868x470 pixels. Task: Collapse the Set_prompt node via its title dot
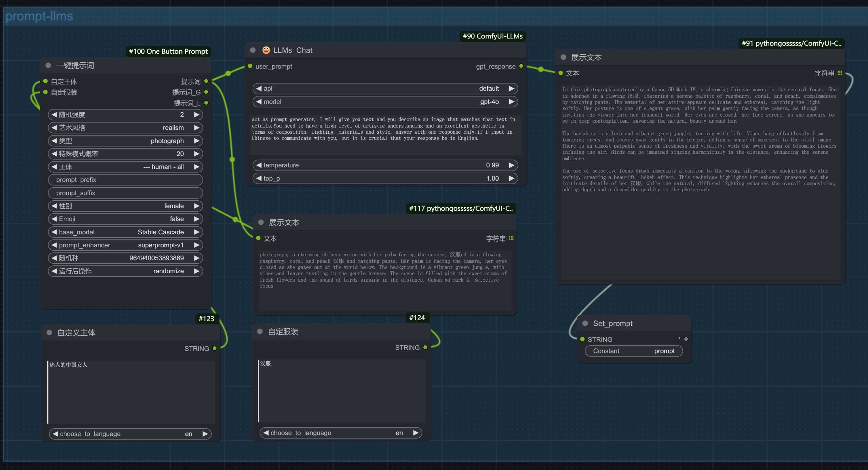(x=585, y=323)
